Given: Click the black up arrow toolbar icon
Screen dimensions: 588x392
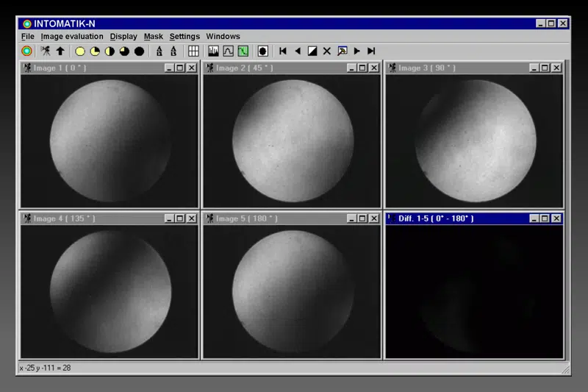Looking at the screenshot, I should (x=60, y=51).
